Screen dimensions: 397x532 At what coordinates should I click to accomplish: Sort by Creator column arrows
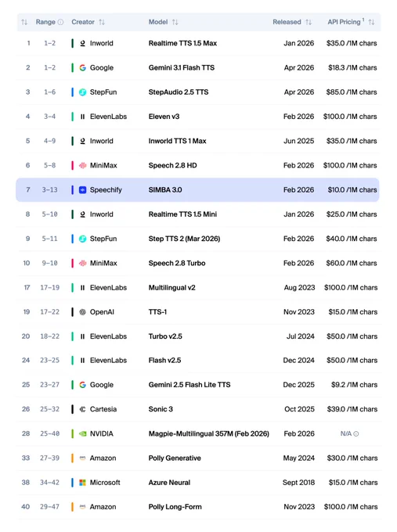(x=102, y=22)
